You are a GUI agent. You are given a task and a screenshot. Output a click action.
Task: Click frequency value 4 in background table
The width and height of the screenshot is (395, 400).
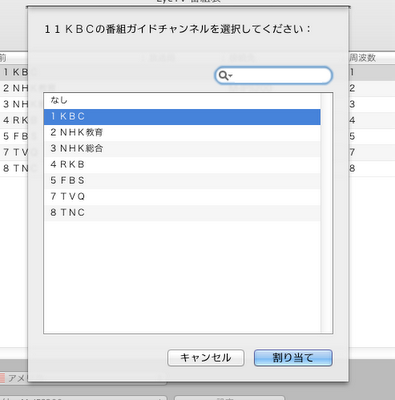tap(352, 120)
